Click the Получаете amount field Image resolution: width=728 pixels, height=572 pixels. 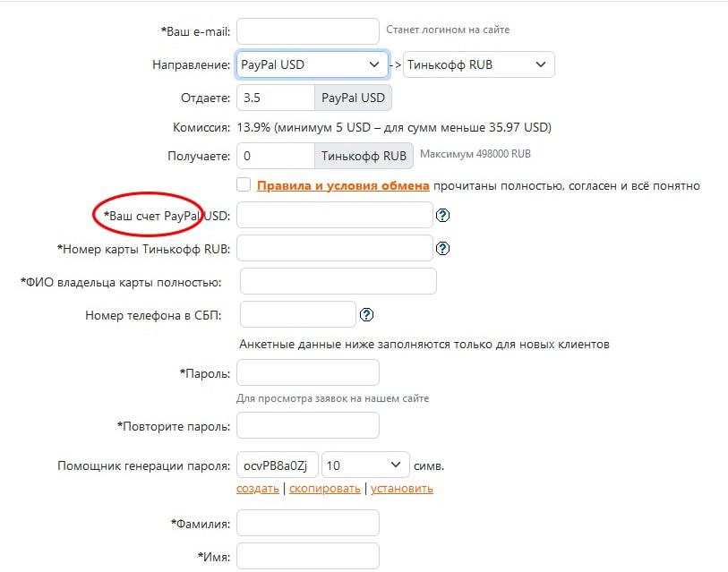point(276,156)
